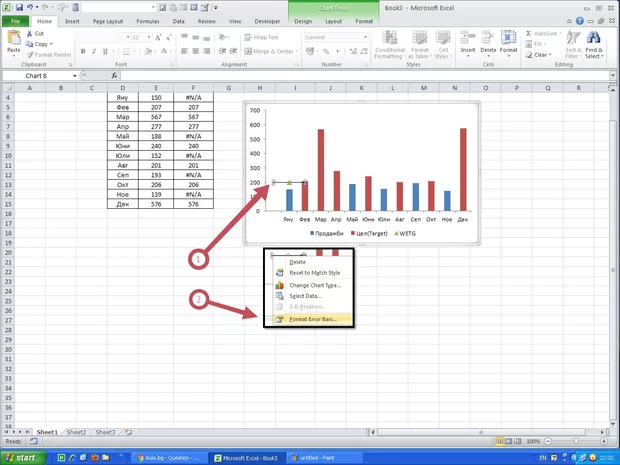Open Sort & Filter menu
620x465 pixels.
point(573,44)
